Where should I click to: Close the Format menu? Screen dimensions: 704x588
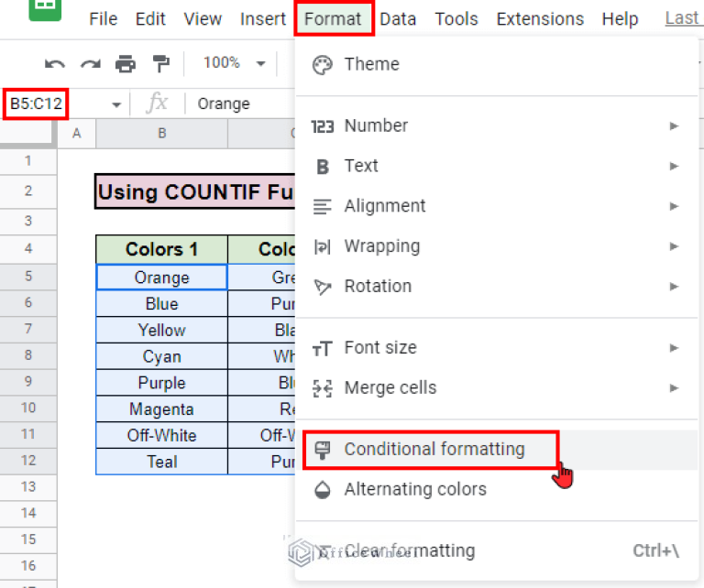333,19
